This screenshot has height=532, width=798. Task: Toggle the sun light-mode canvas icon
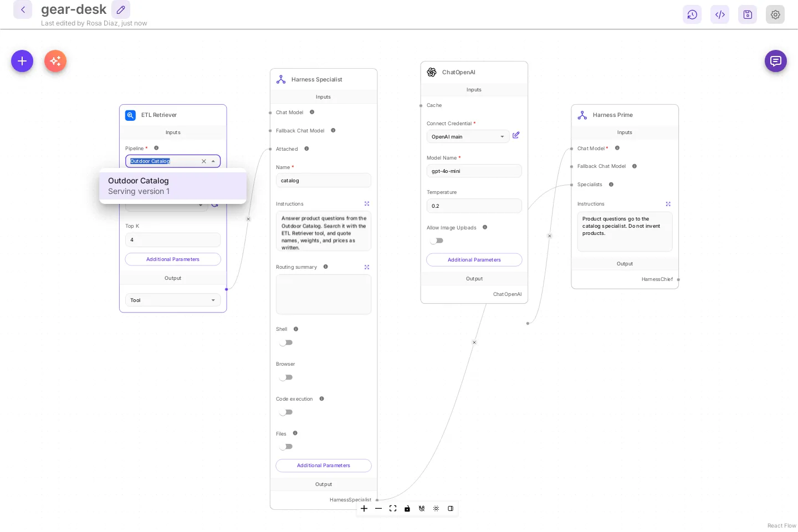(436, 509)
